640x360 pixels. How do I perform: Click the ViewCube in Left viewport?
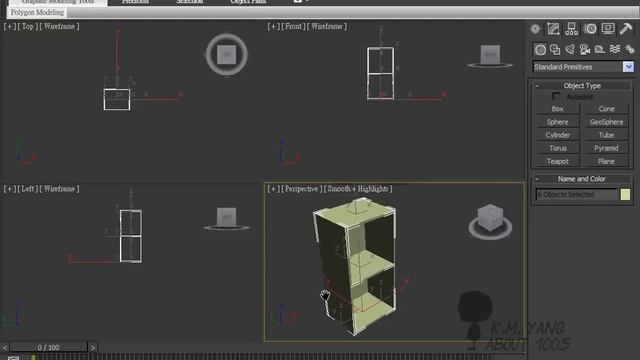click(x=227, y=218)
